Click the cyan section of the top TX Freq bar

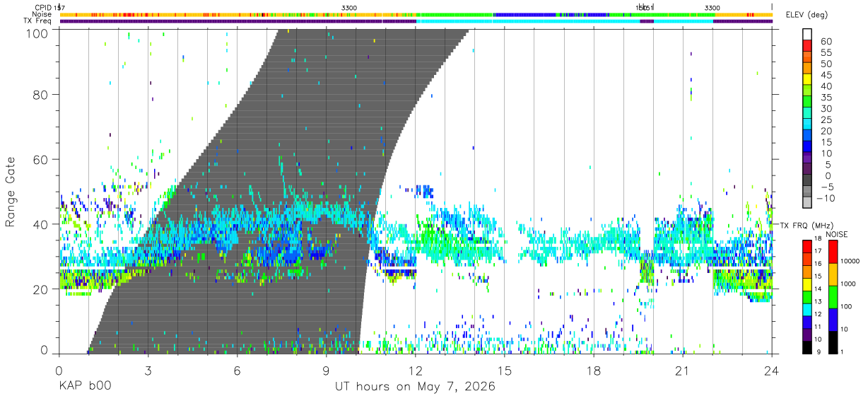[527, 21]
